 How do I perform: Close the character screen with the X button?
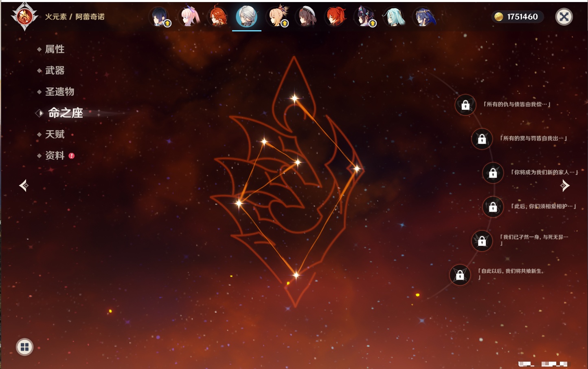pyautogui.click(x=564, y=17)
